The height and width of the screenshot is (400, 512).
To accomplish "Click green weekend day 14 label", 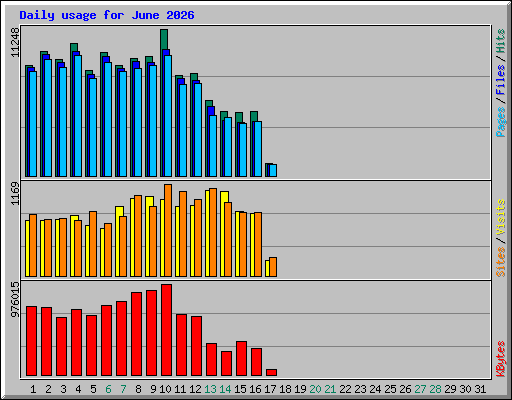I will tap(225, 389).
